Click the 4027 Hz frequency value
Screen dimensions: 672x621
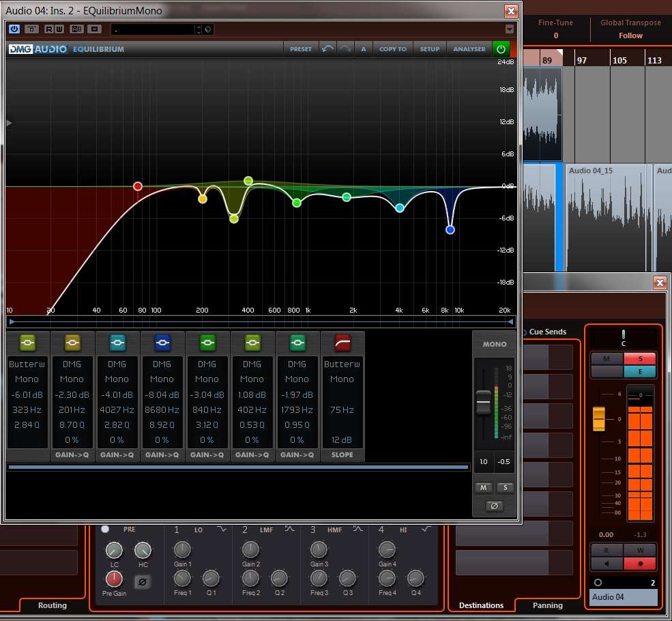117,409
